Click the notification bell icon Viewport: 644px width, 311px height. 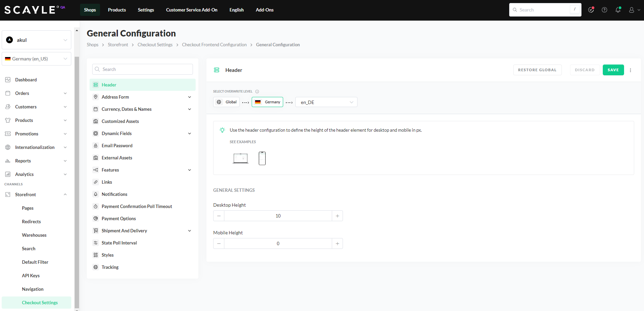point(618,10)
